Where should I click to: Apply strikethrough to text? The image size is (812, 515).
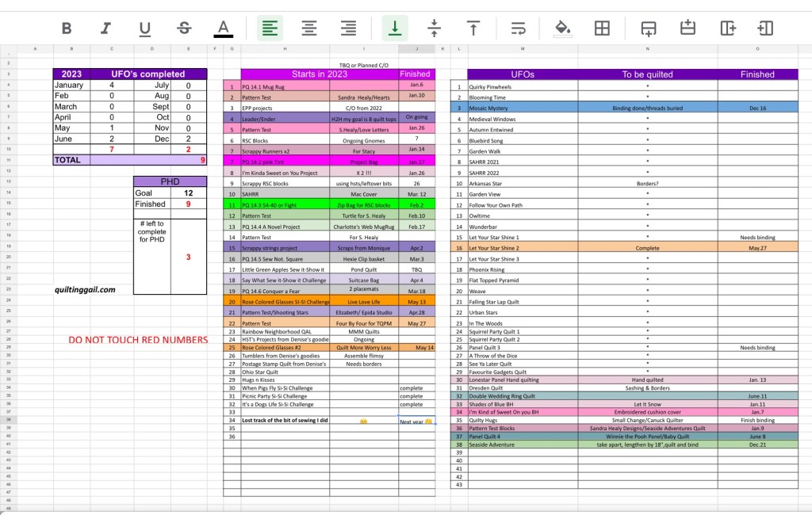pos(184,29)
